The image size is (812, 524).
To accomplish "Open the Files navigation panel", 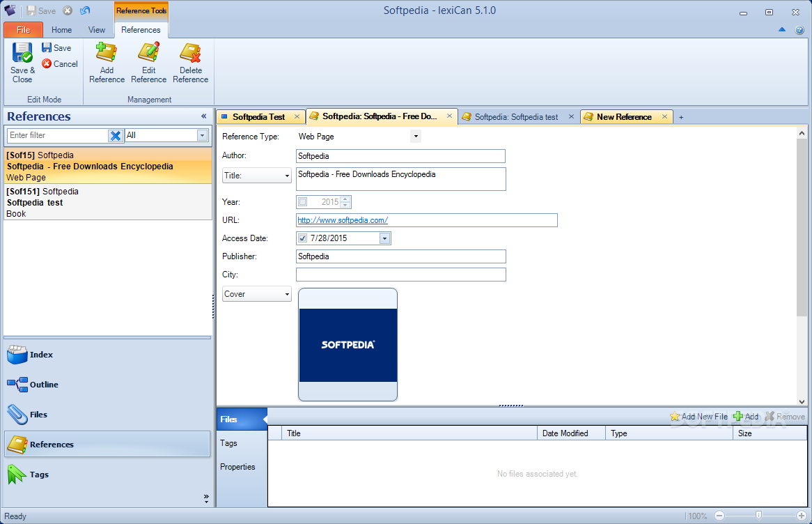I will pos(108,415).
